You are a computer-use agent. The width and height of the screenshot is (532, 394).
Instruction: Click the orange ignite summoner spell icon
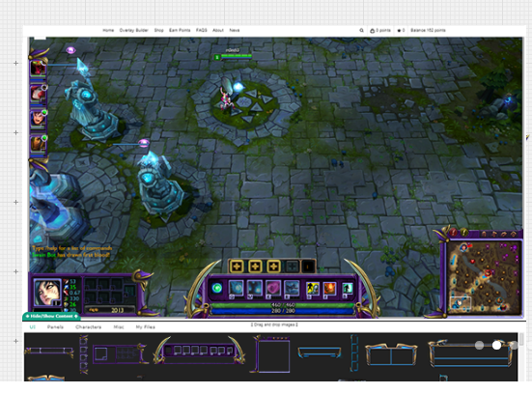pyautogui.click(x=329, y=289)
